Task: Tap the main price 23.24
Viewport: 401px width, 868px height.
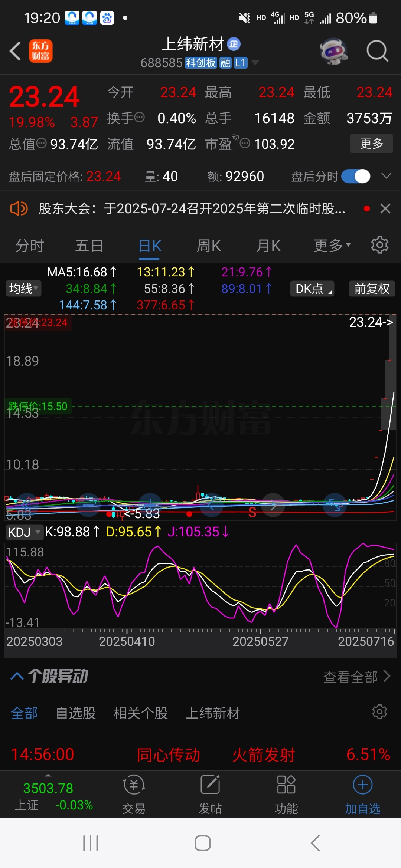Action: click(44, 97)
